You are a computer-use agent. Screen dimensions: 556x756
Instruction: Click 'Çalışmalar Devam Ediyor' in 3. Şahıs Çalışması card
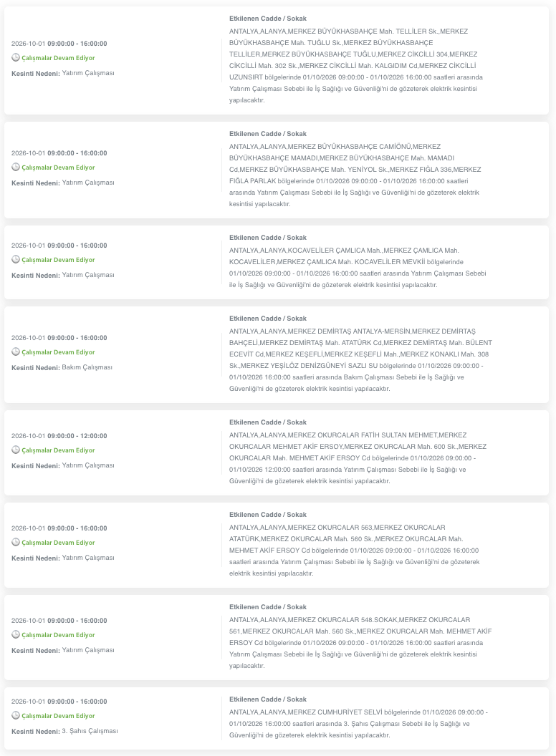(x=58, y=716)
